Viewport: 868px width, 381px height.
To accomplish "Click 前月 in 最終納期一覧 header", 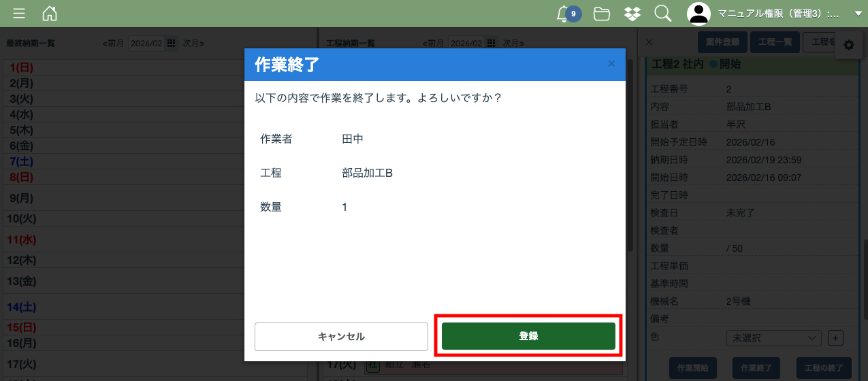I will tap(114, 43).
